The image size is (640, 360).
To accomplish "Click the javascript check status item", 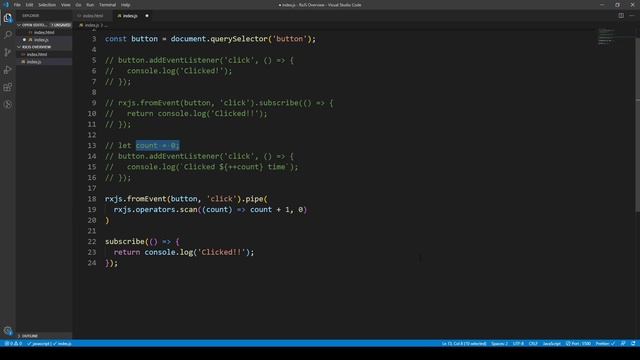I will point(38,344).
